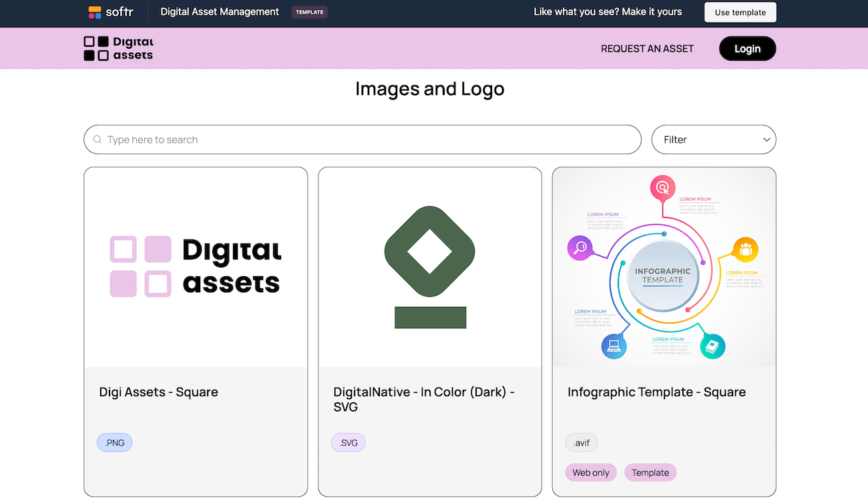Click the .PNG tag

click(x=115, y=442)
